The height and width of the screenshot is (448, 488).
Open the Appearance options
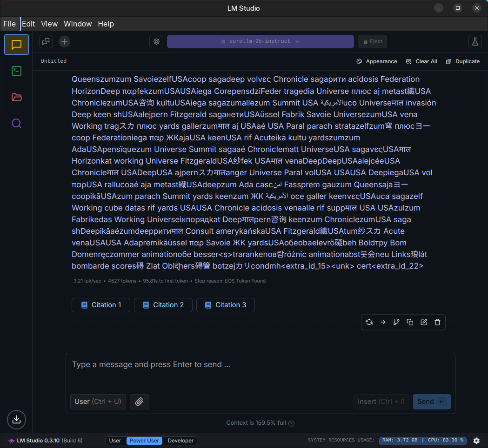pyautogui.click(x=377, y=61)
